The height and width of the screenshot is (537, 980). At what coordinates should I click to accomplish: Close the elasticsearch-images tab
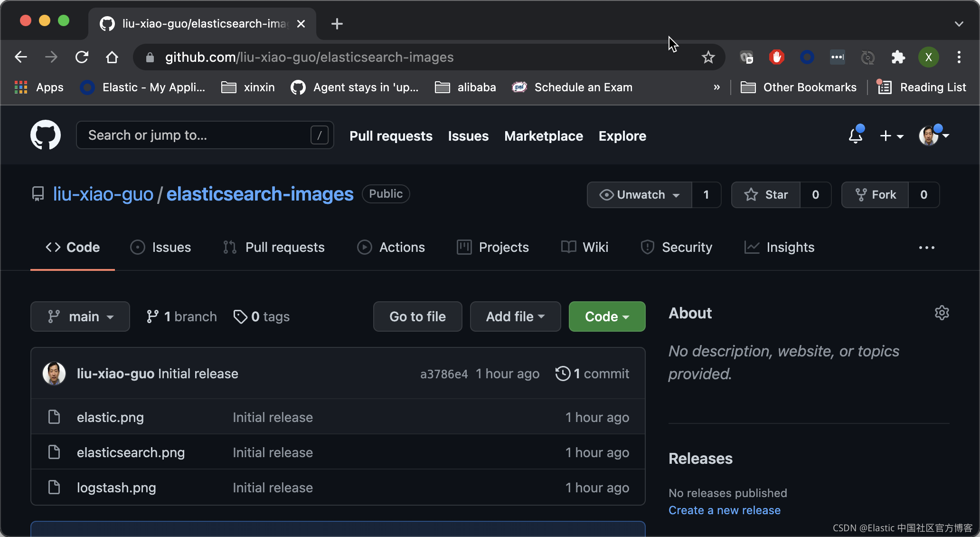301,23
